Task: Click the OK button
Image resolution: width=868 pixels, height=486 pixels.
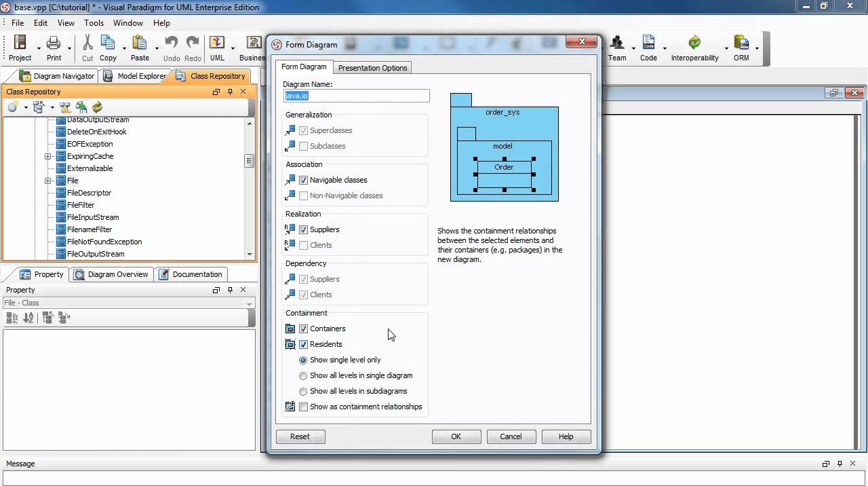Action: tap(456, 436)
